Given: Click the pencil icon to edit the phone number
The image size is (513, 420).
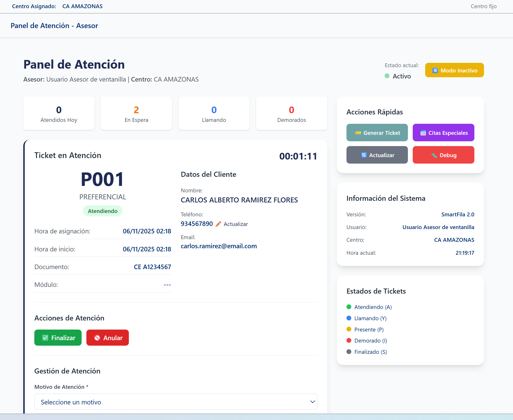Looking at the screenshot, I should tap(218, 224).
